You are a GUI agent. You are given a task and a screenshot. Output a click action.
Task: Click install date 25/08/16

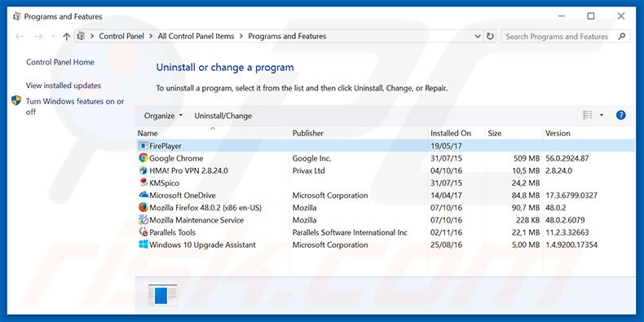(x=446, y=245)
